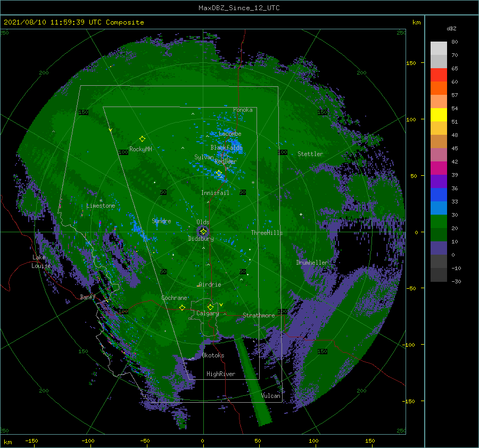Click the Airdrie city label

pyautogui.click(x=210, y=284)
